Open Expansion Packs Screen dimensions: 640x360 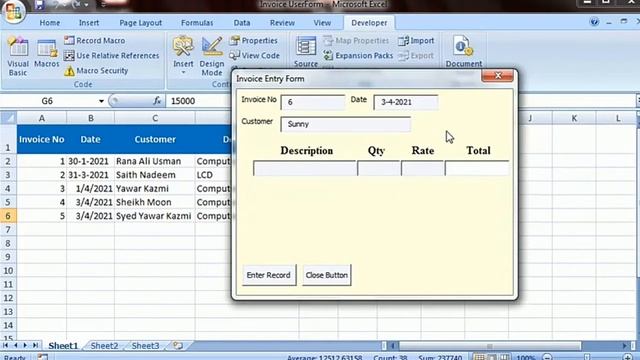click(358, 56)
